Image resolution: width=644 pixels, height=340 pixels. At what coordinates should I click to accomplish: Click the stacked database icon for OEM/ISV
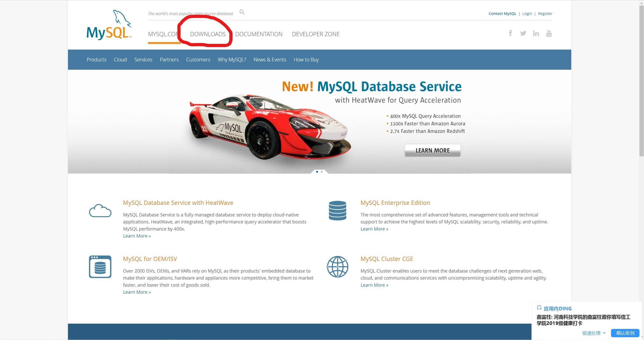click(x=100, y=267)
